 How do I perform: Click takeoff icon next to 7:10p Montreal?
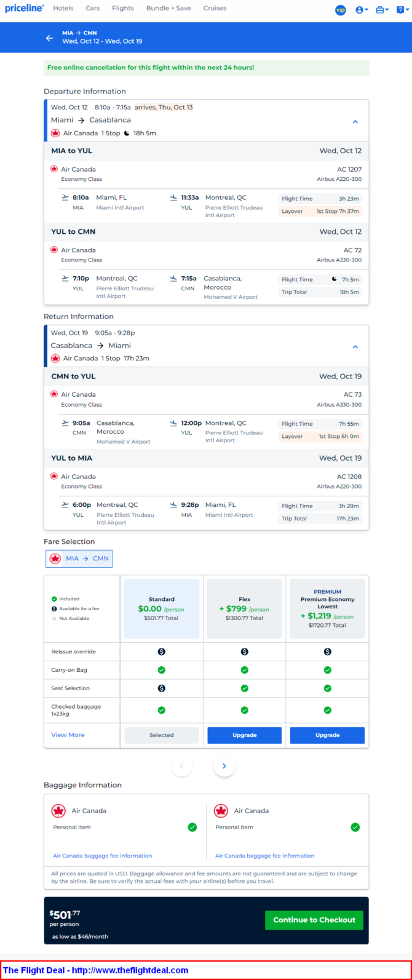pyautogui.click(x=65, y=278)
